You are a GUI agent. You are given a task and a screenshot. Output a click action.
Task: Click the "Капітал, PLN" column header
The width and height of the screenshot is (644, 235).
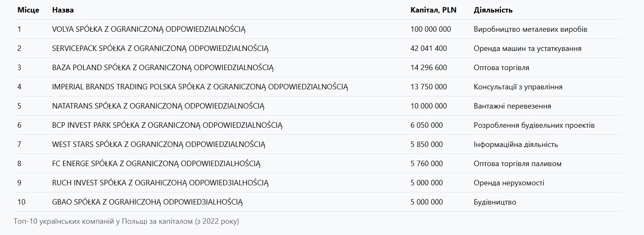click(x=433, y=10)
